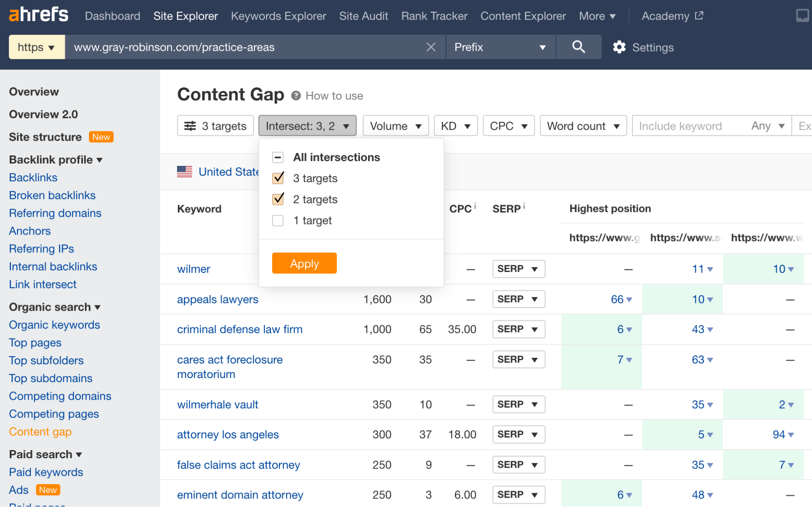Toggle the 3 targets checkbox
812x507 pixels.
point(278,178)
